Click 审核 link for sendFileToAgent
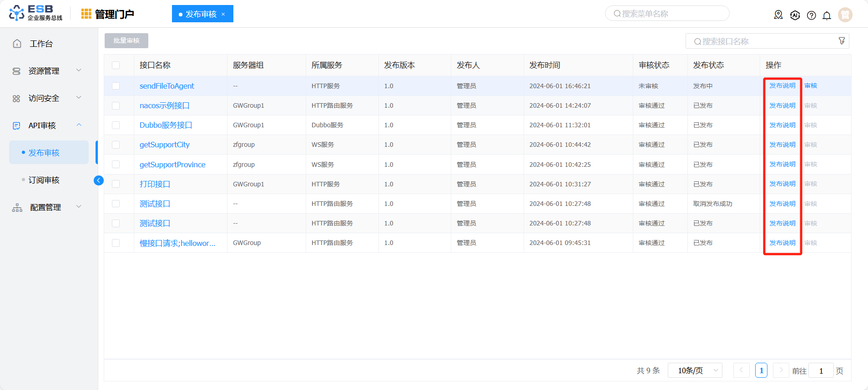868x390 pixels. (811, 85)
